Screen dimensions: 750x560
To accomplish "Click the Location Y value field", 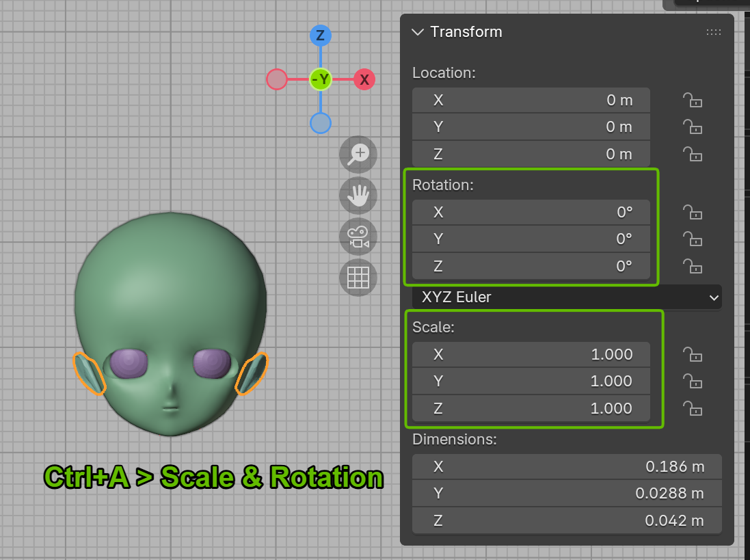I will [x=531, y=127].
